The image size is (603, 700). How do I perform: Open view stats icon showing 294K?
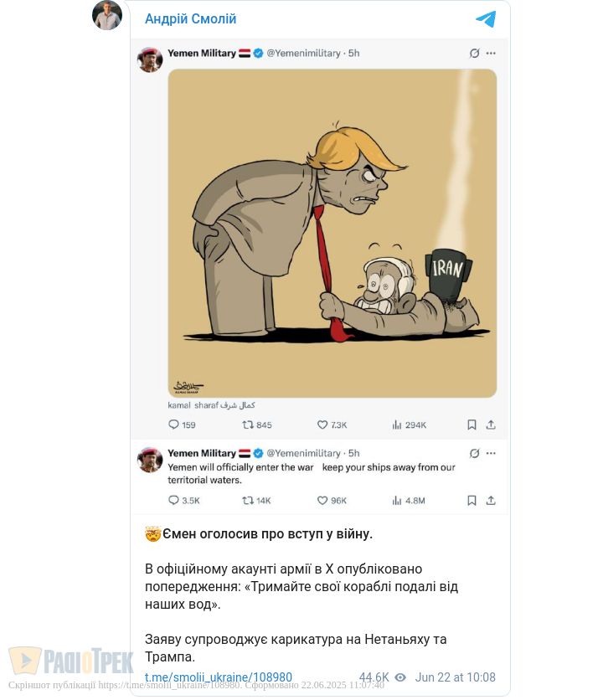coord(397,425)
